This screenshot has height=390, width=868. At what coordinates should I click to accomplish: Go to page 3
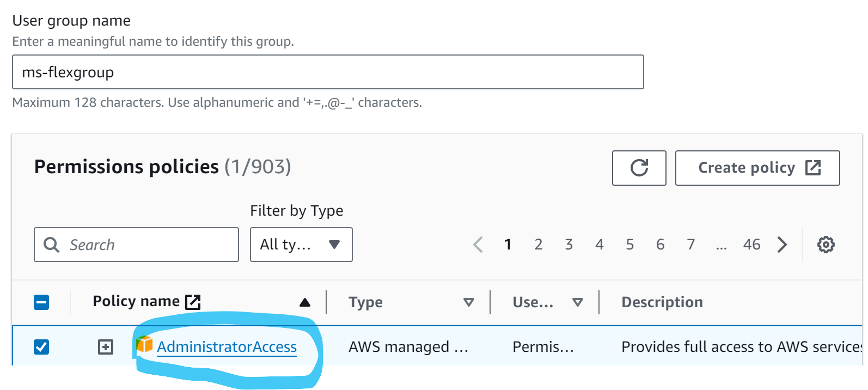click(569, 245)
